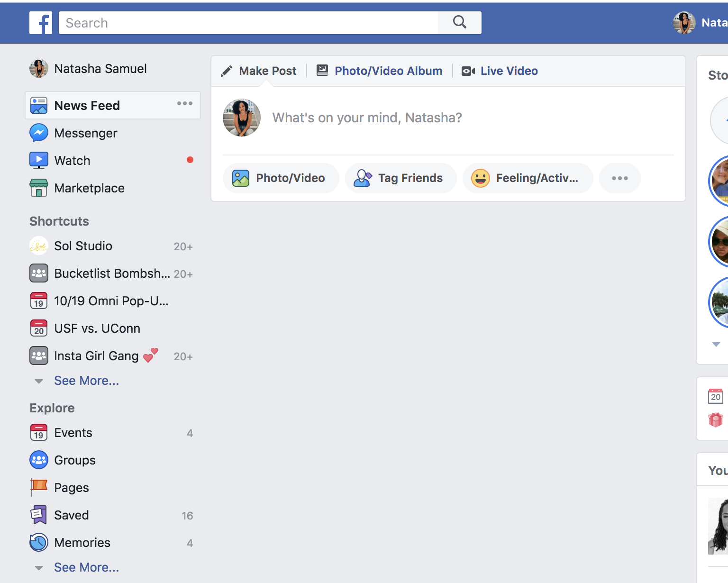
Task: Click the USF vs. UConn calendar icon
Action: 39,328
